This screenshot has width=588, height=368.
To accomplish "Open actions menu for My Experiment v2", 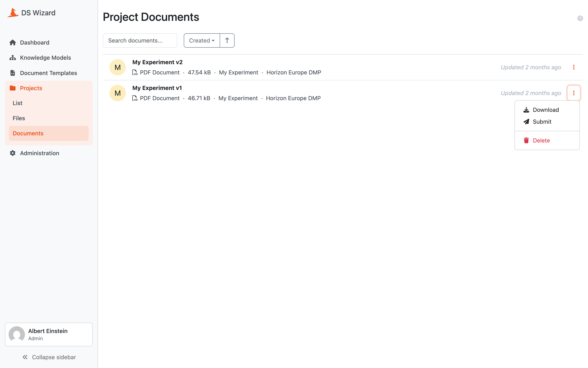I will 574,67.
